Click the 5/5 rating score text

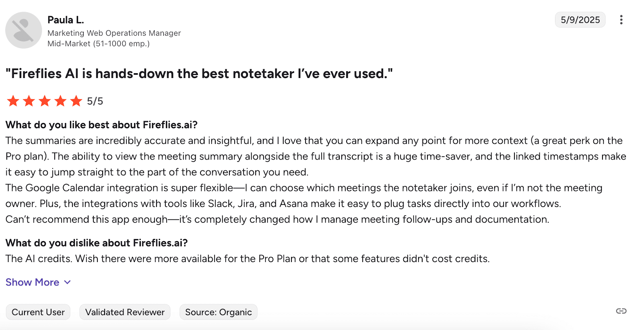coord(95,101)
